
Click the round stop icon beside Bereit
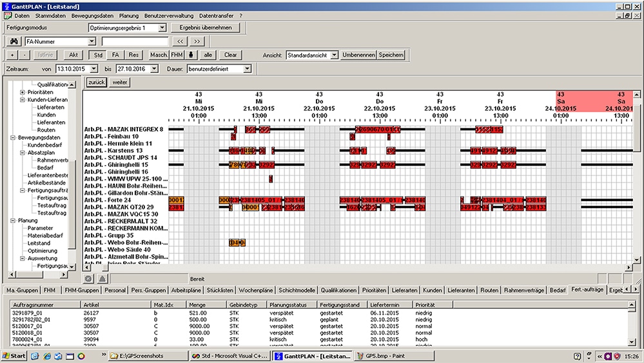[x=88, y=279]
